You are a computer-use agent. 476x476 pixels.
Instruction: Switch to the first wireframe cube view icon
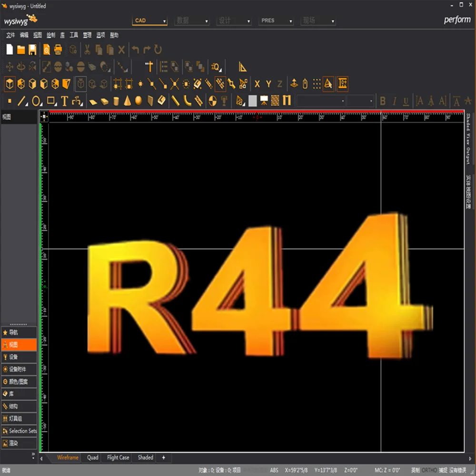point(10,83)
